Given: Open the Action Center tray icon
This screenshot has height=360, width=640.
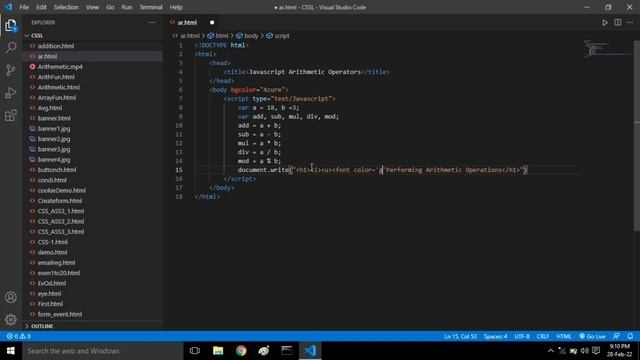Looking at the screenshot, I should 596,351.
